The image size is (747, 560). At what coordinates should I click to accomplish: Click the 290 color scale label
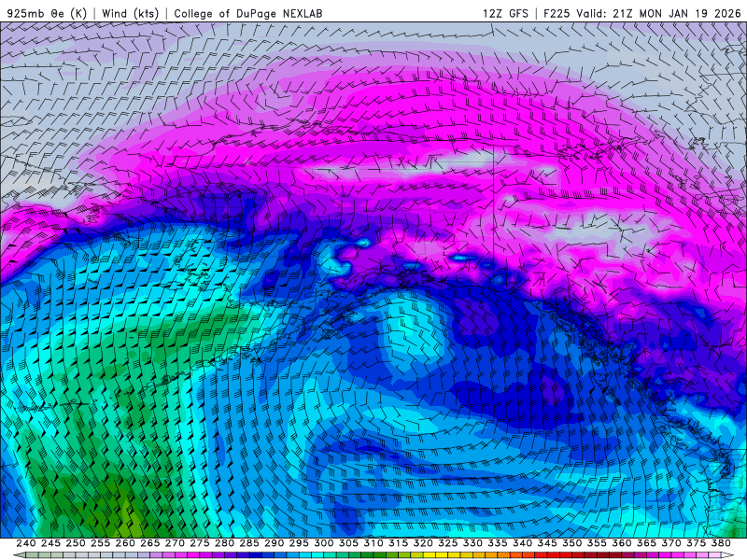click(x=274, y=543)
